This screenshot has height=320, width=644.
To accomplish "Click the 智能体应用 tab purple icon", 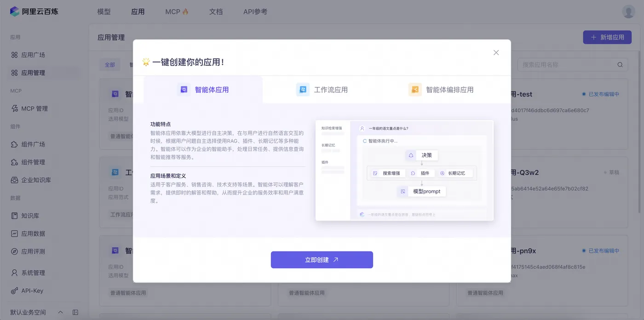I will pos(184,90).
